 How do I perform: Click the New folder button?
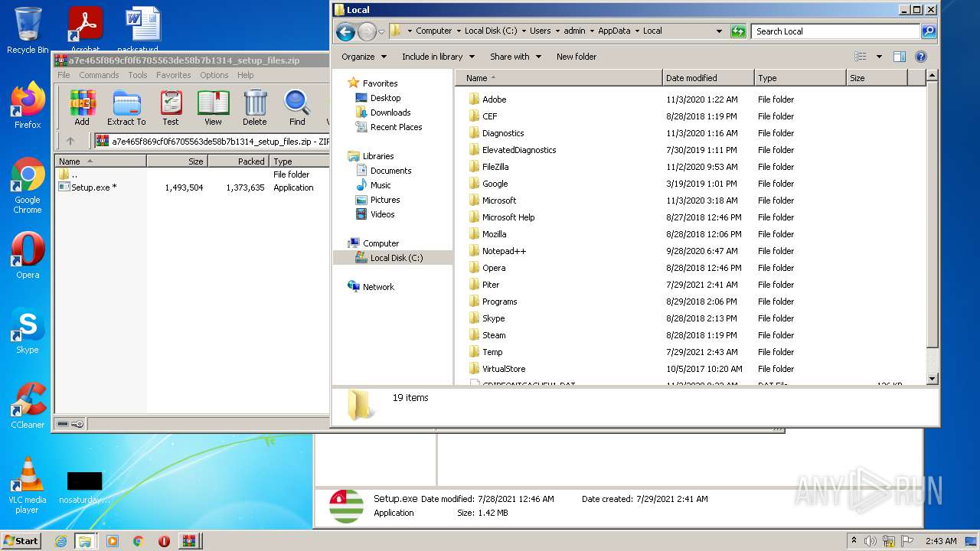point(577,57)
